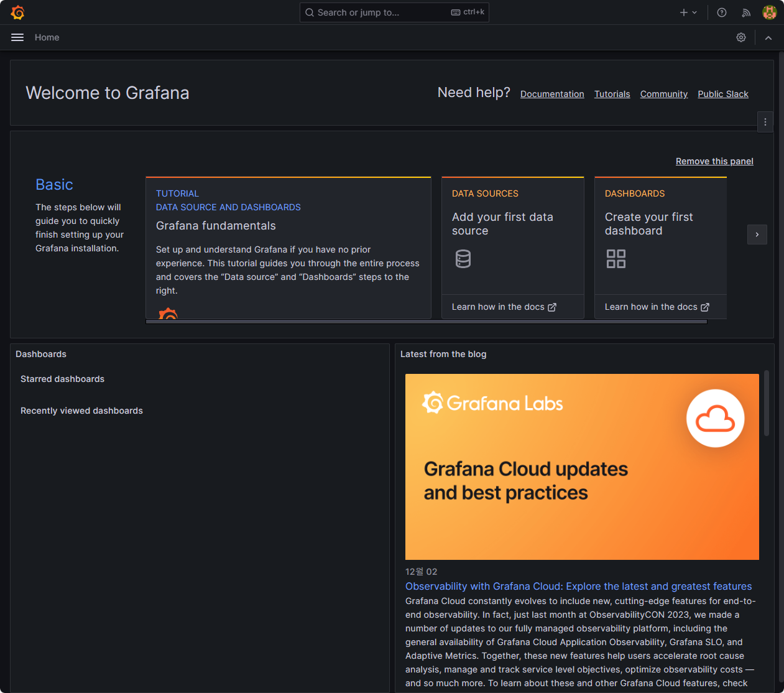This screenshot has width=784, height=693.
Task: Click the TUTORIAL label in the card
Action: pyautogui.click(x=177, y=193)
